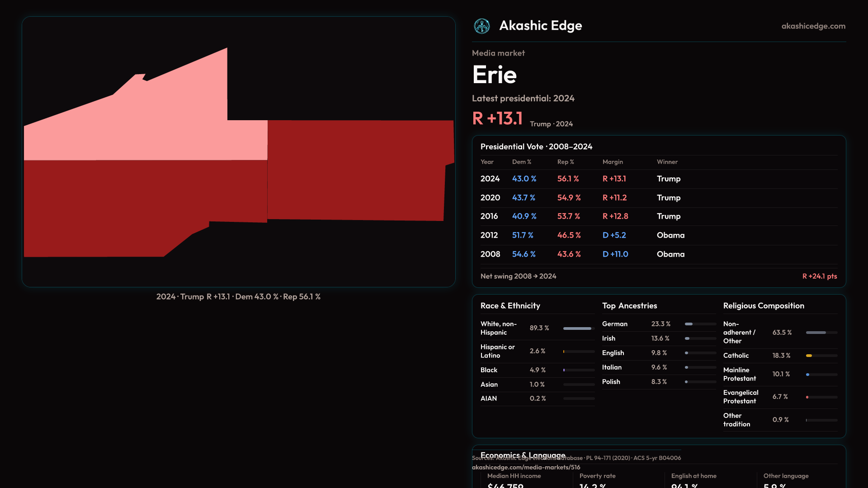The width and height of the screenshot is (868, 488).
Task: Open the akashicedge.com link in header
Action: tap(813, 26)
